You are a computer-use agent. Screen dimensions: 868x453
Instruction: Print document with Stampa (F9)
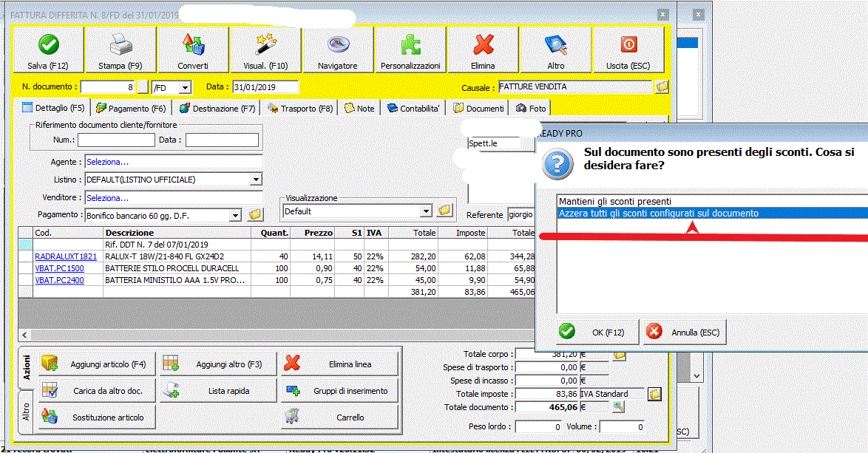point(120,51)
